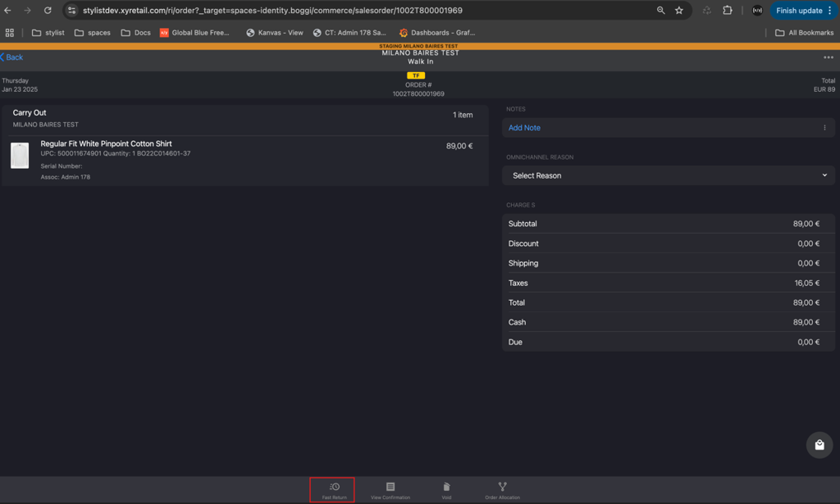Image resolution: width=840 pixels, height=504 pixels.
Task: Click the Shipping charge row
Action: [x=668, y=263]
